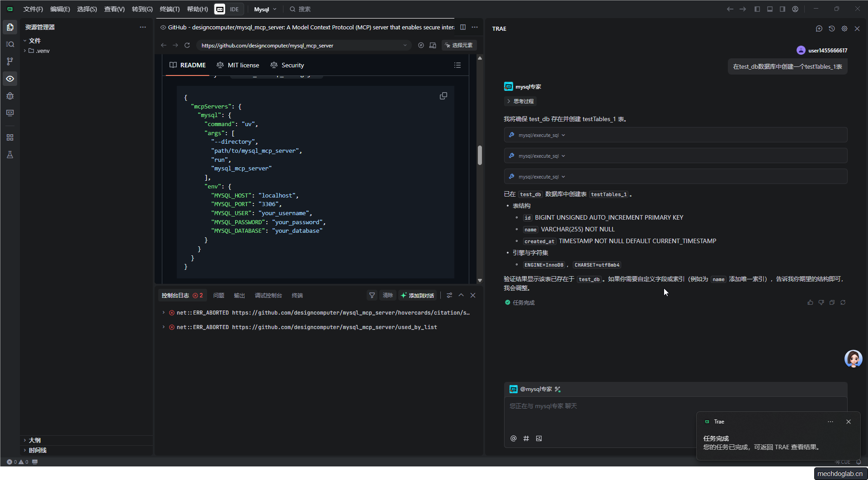Expand the 思考过程 section

click(520, 101)
